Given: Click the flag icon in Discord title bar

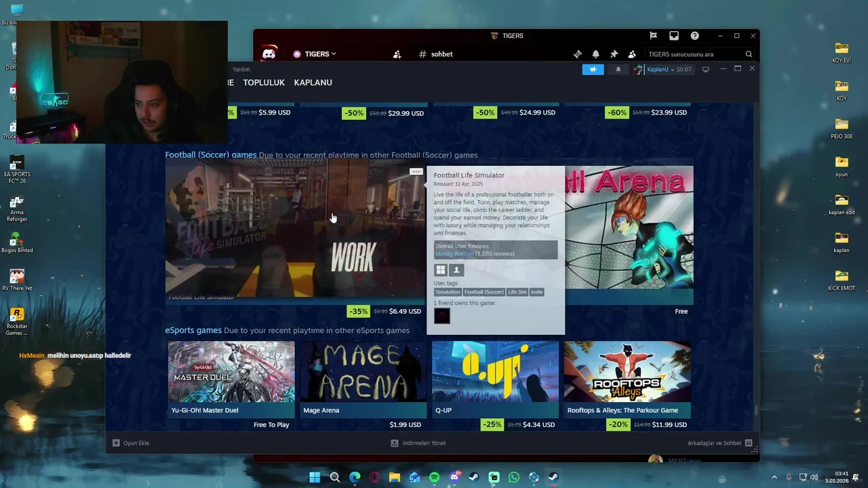Looking at the screenshot, I should point(653,36).
